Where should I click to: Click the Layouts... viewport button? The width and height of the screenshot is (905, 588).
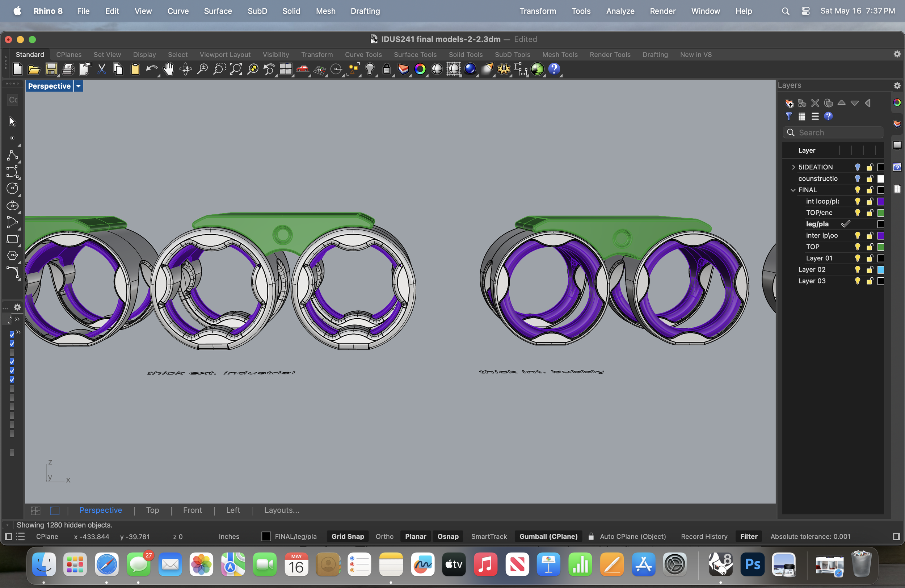[x=282, y=510]
